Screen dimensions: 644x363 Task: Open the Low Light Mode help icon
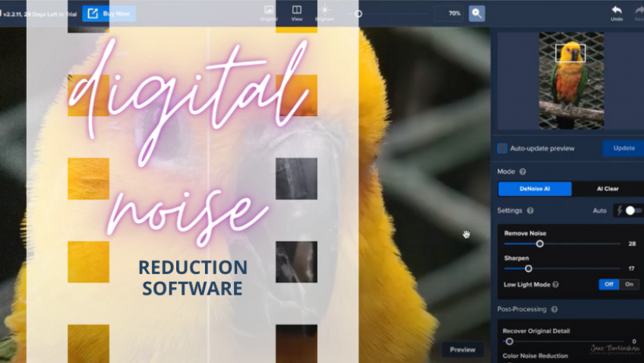coord(556,285)
